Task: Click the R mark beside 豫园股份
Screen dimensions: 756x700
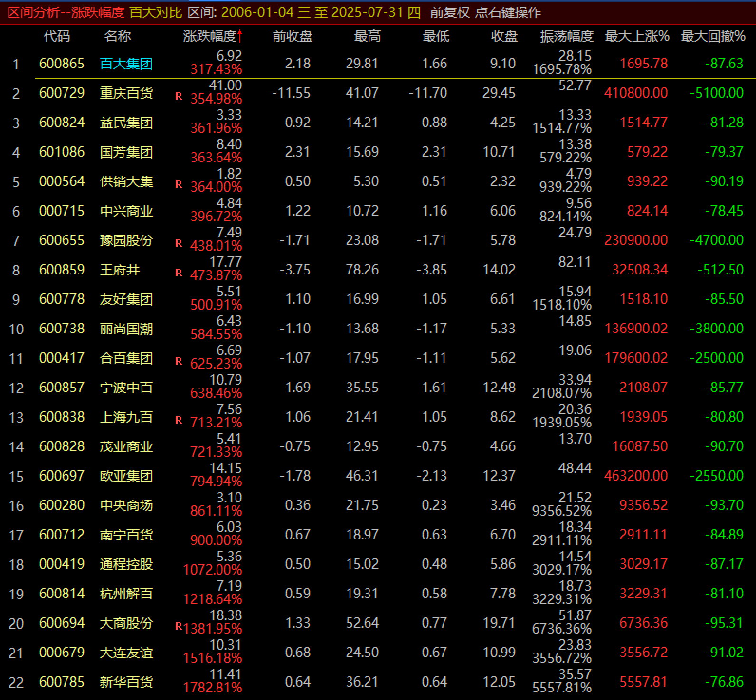Action: point(179,244)
